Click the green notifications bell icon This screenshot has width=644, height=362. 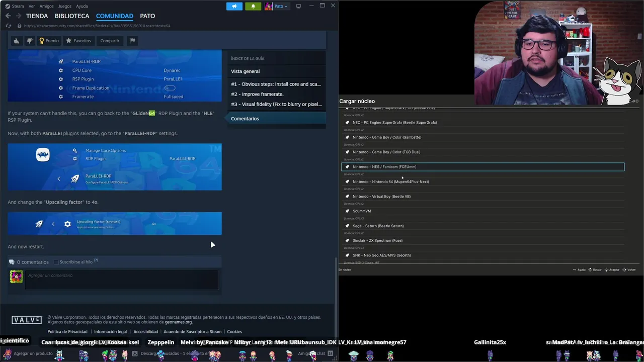tap(253, 6)
